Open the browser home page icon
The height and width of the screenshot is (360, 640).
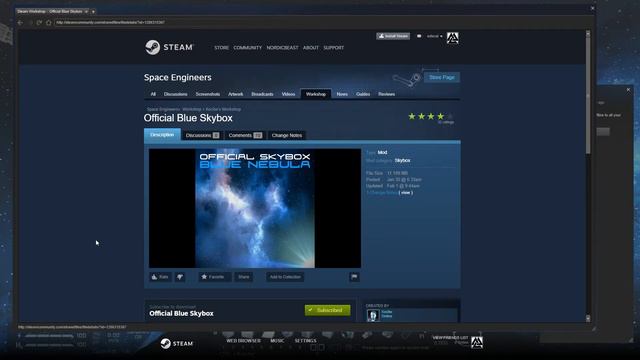[x=49, y=22]
